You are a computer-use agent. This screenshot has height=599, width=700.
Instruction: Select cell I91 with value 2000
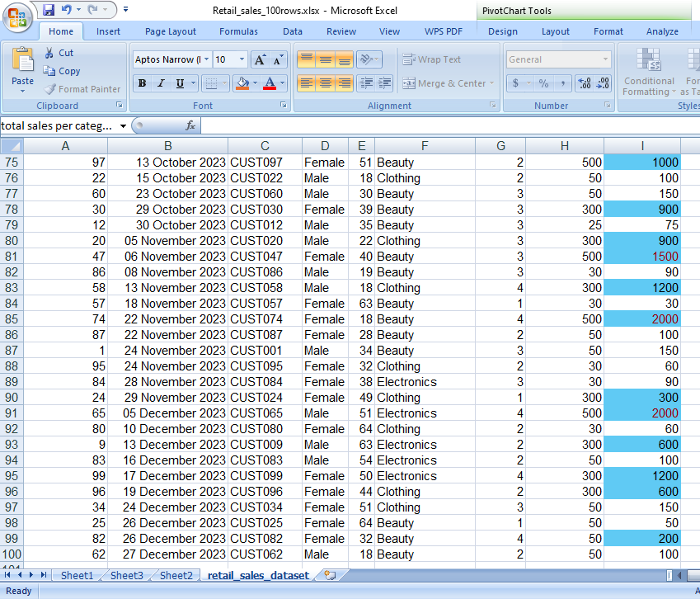[642, 413]
